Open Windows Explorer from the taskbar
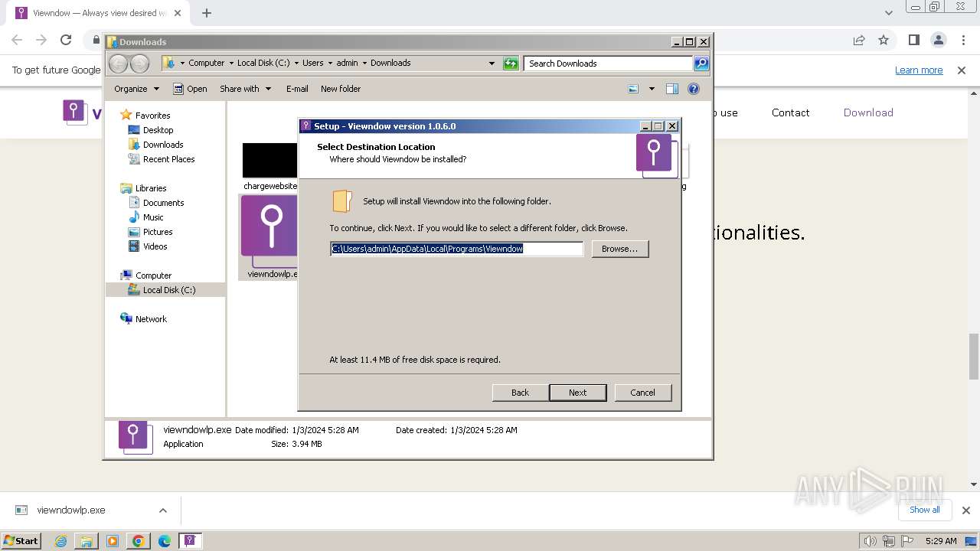Viewport: 980px width, 551px height. tap(87, 541)
